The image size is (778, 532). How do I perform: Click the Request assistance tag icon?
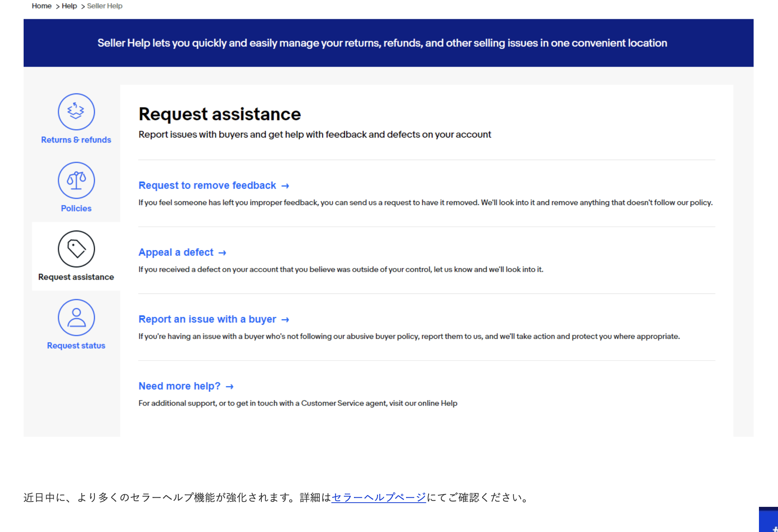76,249
